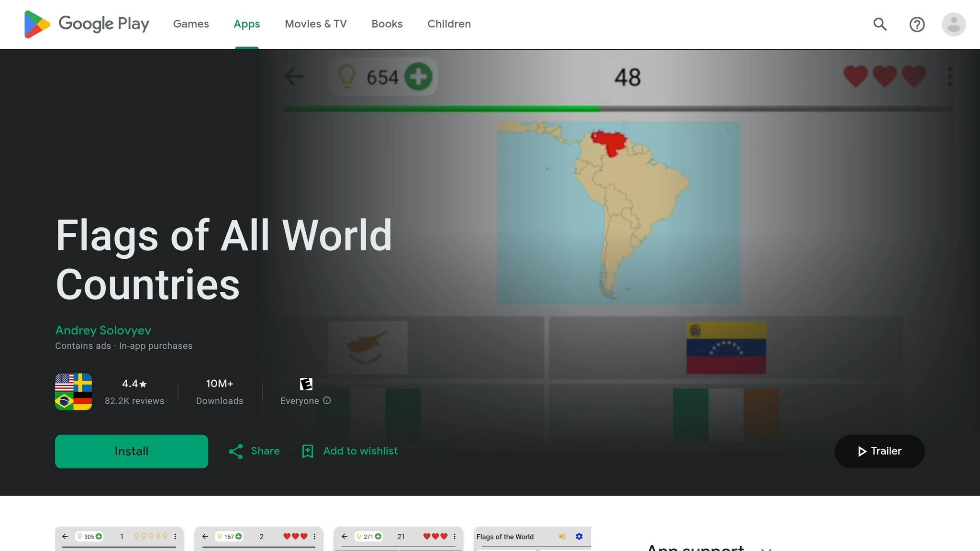Viewport: 980px width, 551px height.
Task: Click the app icon with four flags
Action: click(x=73, y=392)
